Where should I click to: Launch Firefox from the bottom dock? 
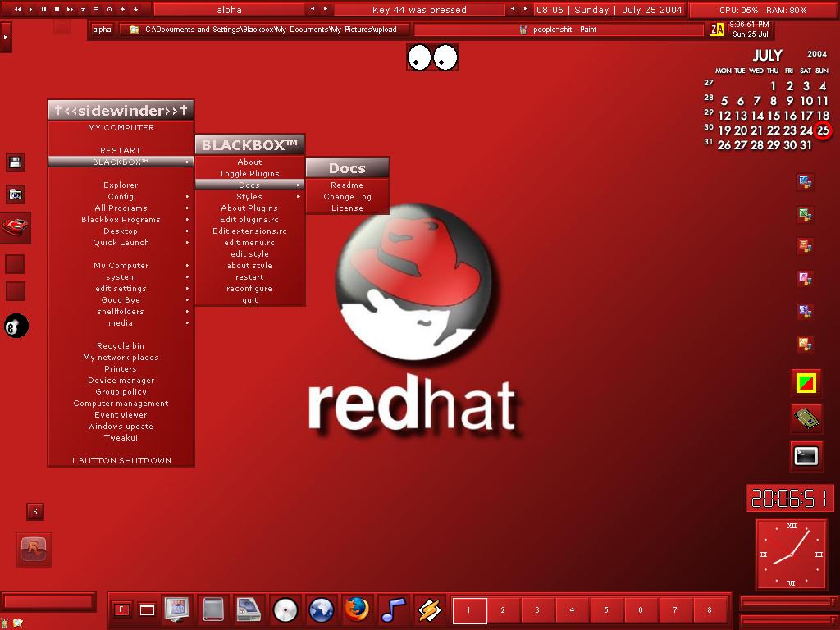click(x=357, y=609)
